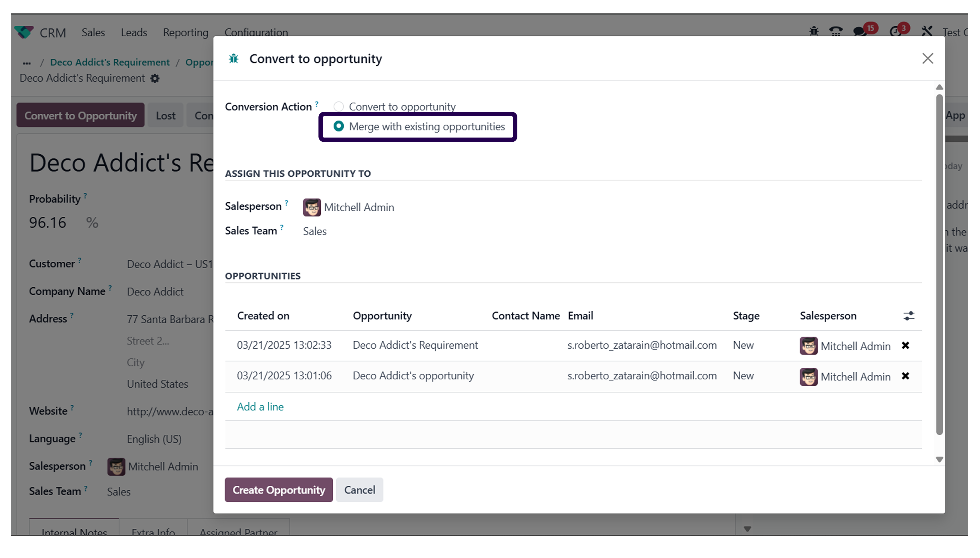Image resolution: width=980 pixels, height=558 pixels.
Task: Open the Sales menu
Action: click(93, 33)
